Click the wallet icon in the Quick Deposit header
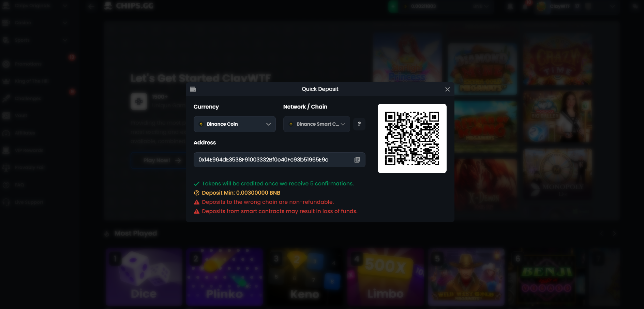The image size is (644, 309). [x=193, y=89]
